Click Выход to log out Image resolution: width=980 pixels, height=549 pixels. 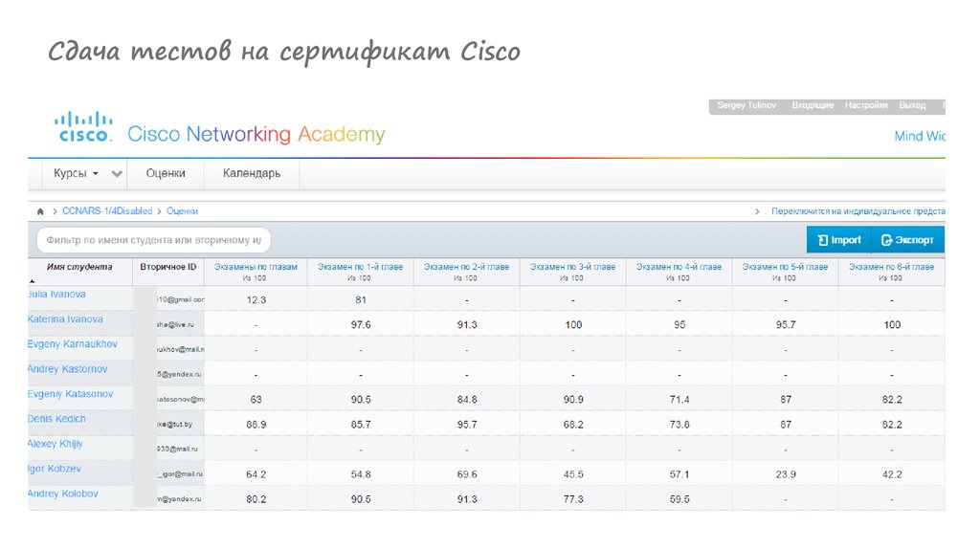(912, 105)
